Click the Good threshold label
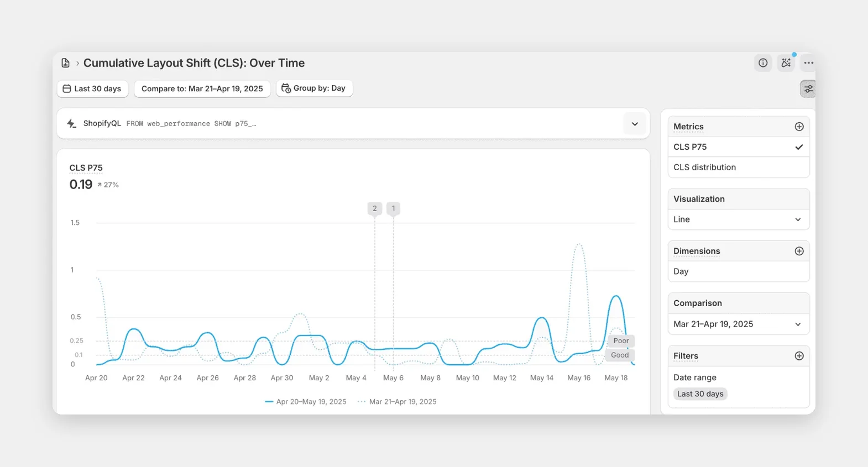This screenshot has height=467, width=868. [620, 355]
